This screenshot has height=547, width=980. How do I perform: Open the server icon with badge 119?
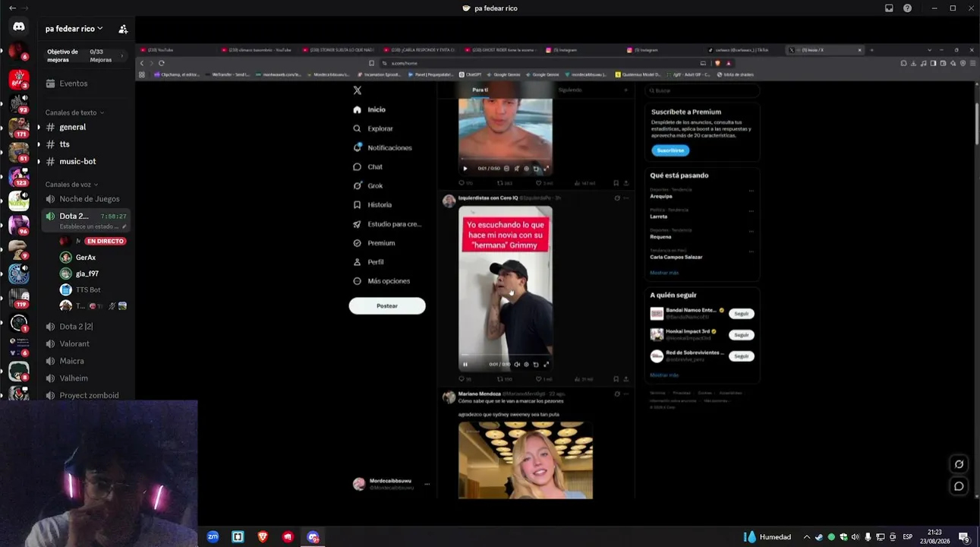(x=19, y=297)
